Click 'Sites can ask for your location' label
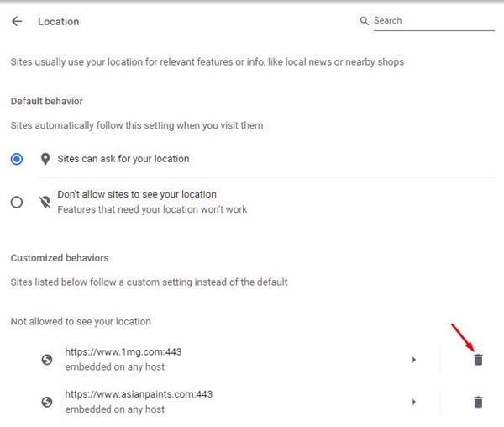The height and width of the screenshot is (427, 504). pos(123,159)
